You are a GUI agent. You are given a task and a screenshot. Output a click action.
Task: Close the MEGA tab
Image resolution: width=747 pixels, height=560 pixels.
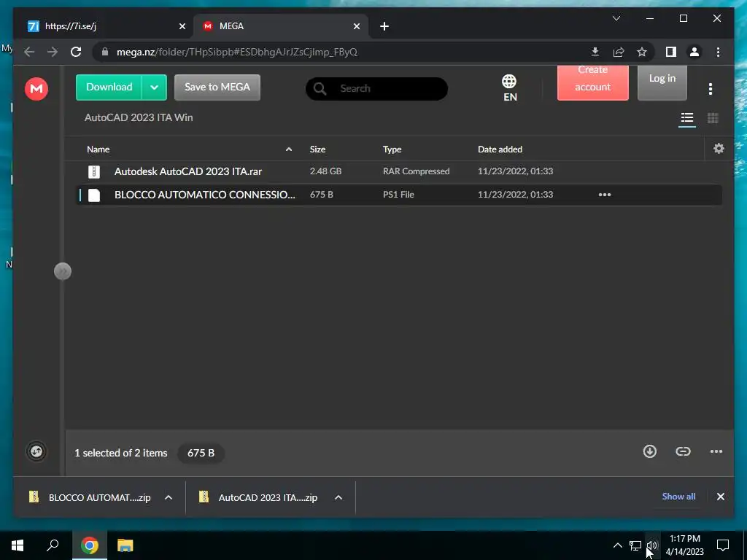pyautogui.click(x=356, y=26)
